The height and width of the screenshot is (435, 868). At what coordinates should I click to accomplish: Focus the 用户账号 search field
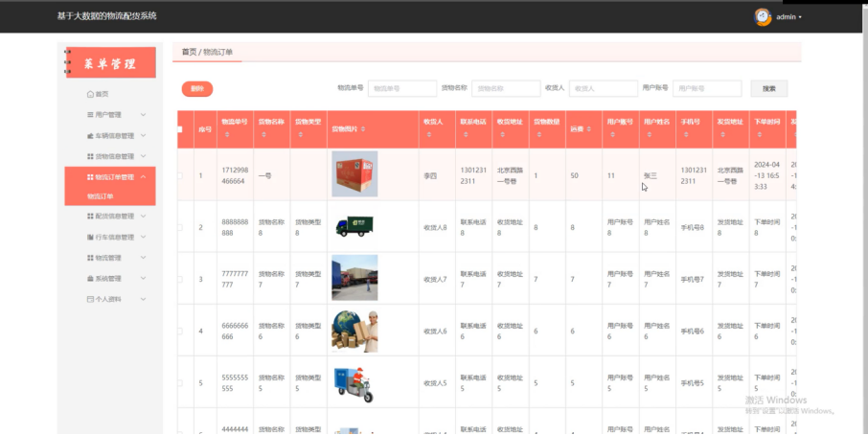(707, 88)
